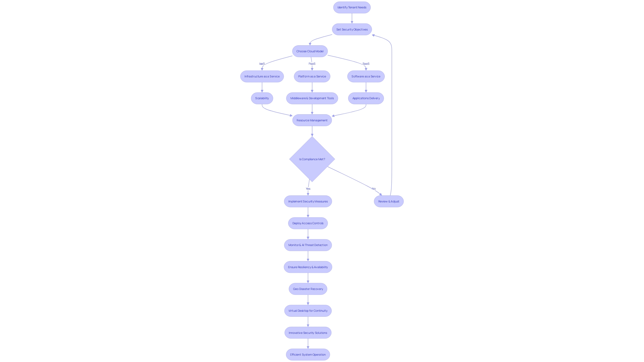Click the 'Applications Delivery' SaaS sub-node
This screenshot has width=644, height=362.
pos(365,98)
